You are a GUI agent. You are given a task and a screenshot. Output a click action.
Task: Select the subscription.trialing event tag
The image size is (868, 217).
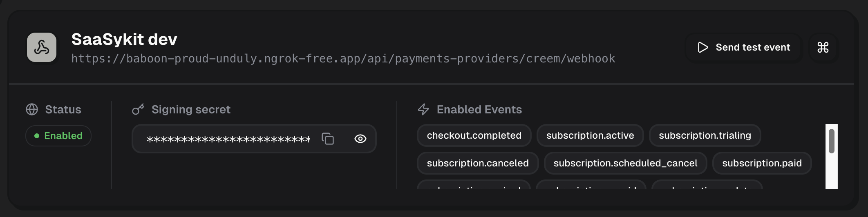point(705,135)
